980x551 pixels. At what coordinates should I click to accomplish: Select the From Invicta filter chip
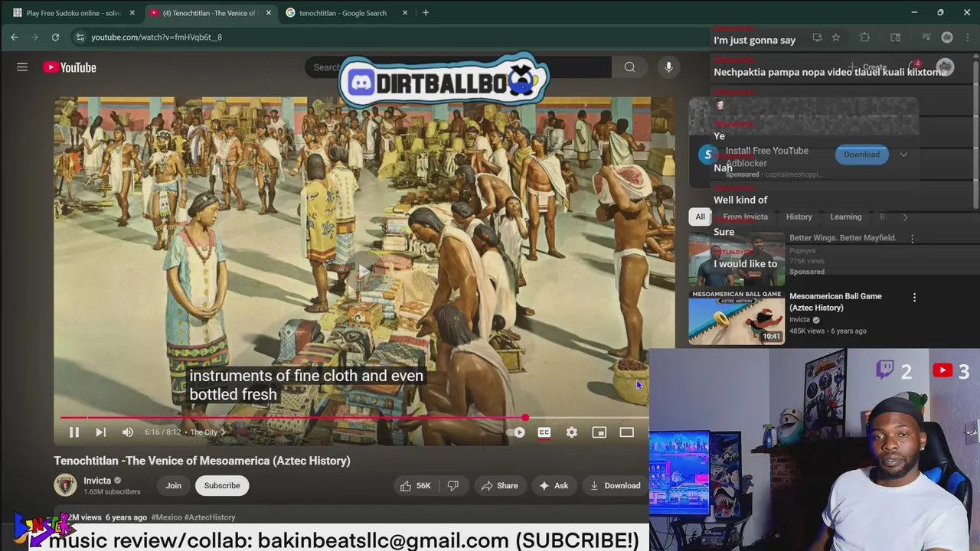pos(746,217)
